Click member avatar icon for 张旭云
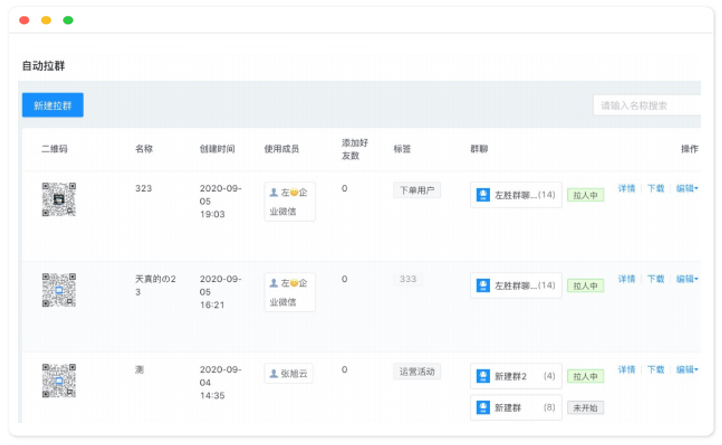Image resolution: width=722 pixels, height=445 pixels. pos(274,373)
